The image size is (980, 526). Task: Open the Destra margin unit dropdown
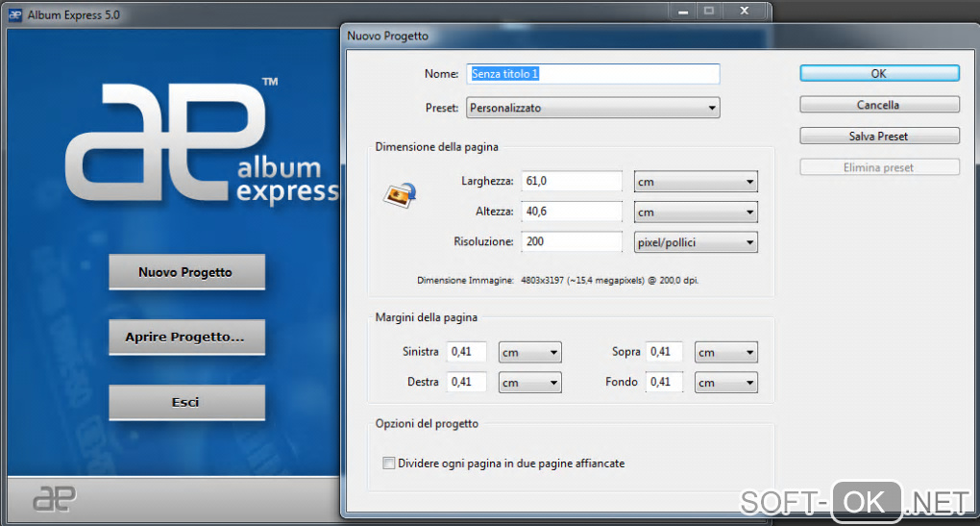530,383
